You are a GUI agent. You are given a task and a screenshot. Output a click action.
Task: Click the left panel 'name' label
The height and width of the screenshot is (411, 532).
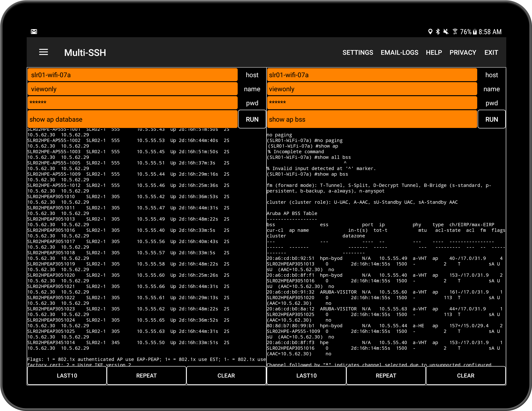pyautogui.click(x=252, y=89)
